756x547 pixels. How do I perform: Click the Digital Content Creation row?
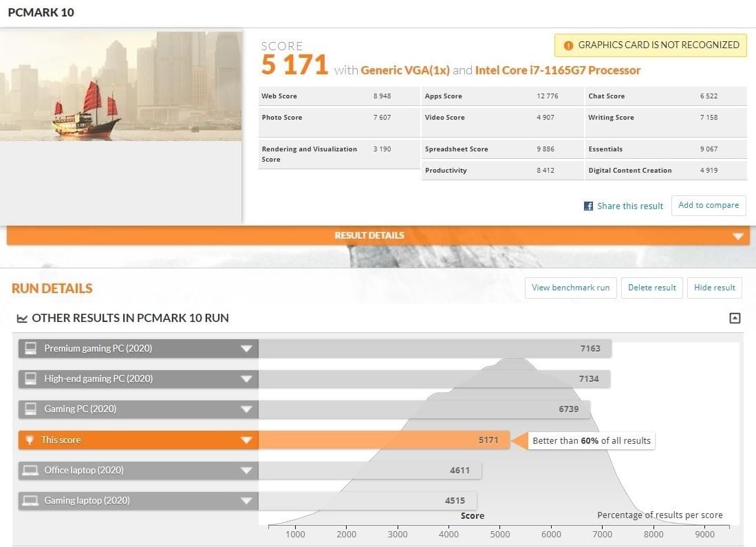click(x=667, y=170)
